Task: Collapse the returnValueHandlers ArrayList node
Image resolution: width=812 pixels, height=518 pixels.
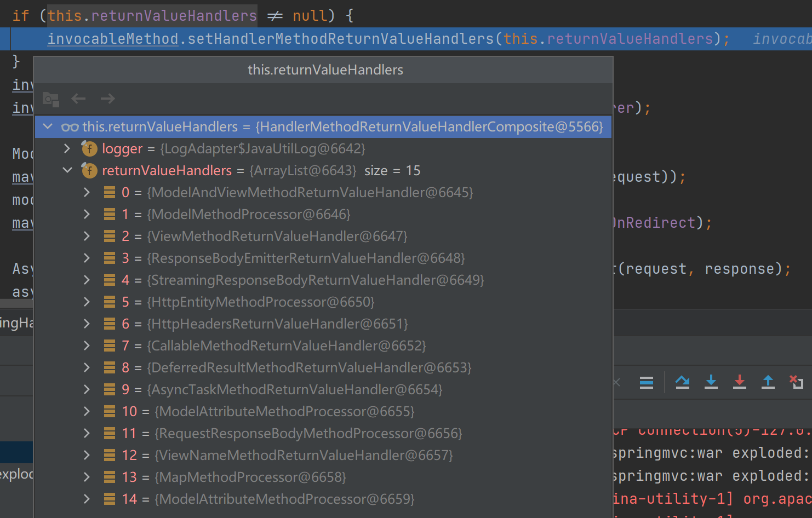Action: tap(67, 170)
